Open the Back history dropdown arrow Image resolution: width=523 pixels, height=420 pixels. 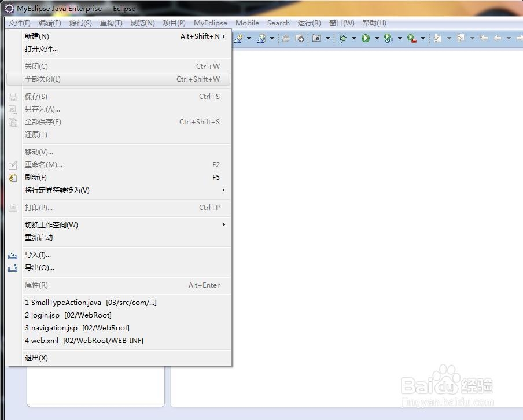(x=509, y=38)
